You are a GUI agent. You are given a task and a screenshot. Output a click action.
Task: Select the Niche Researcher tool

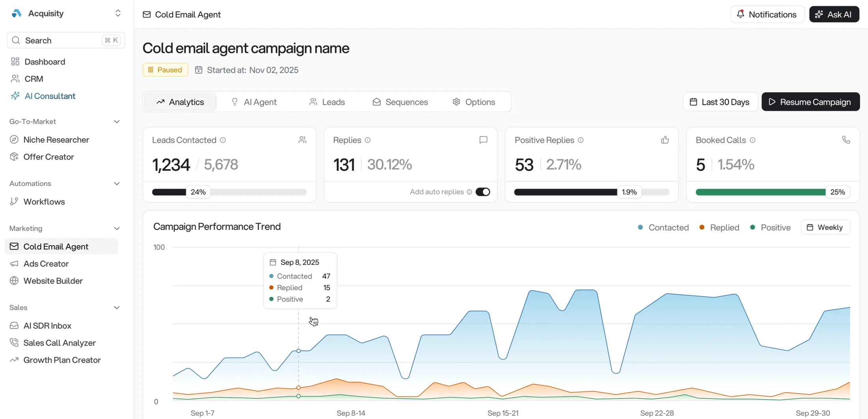click(x=56, y=140)
